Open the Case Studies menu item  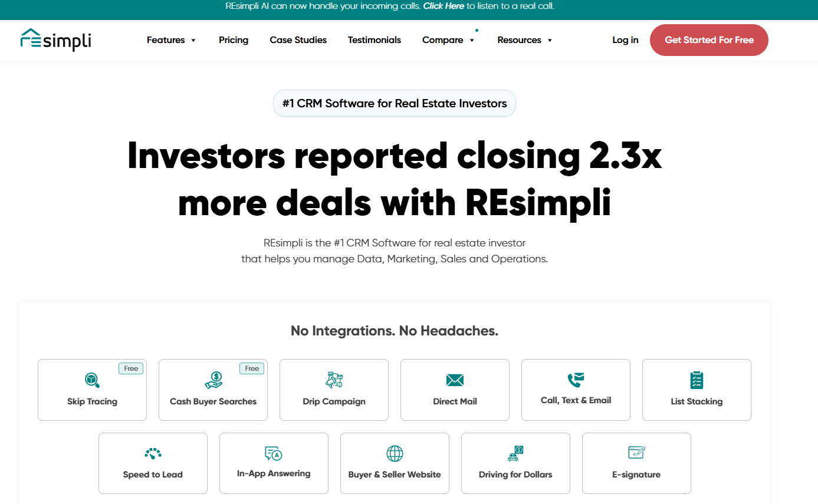(x=298, y=40)
